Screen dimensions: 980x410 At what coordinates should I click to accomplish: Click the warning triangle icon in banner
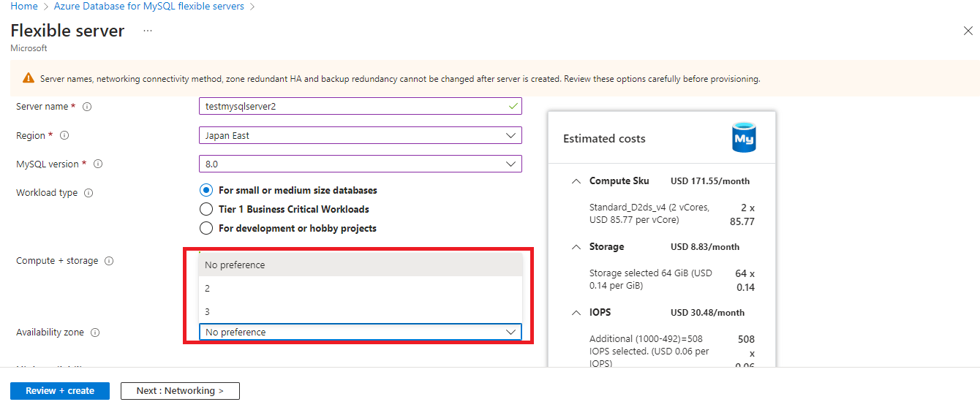pos(28,78)
